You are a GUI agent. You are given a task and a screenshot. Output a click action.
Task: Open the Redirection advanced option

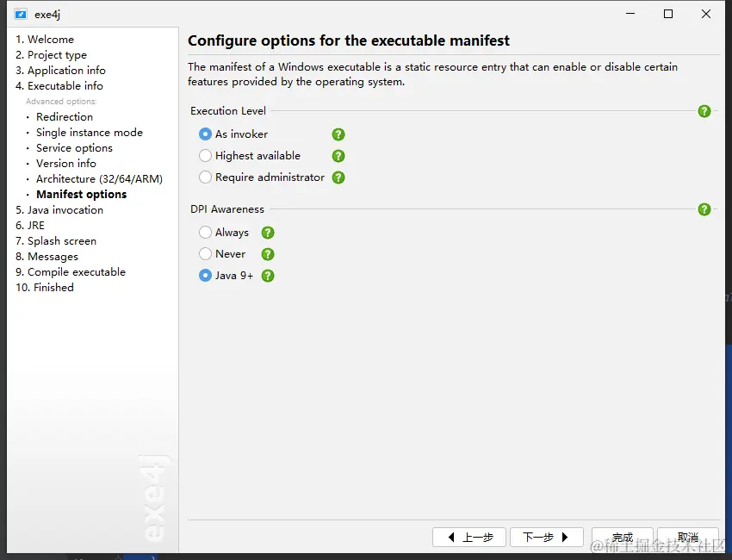[65, 117]
